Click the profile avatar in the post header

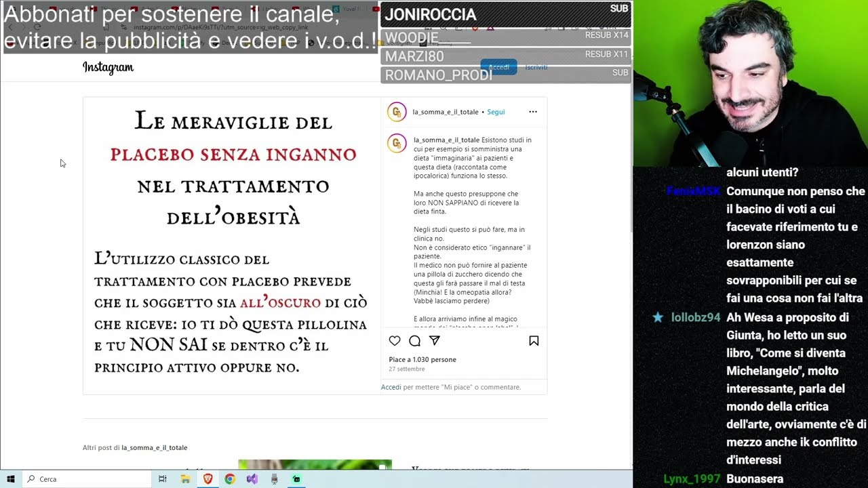coord(397,112)
